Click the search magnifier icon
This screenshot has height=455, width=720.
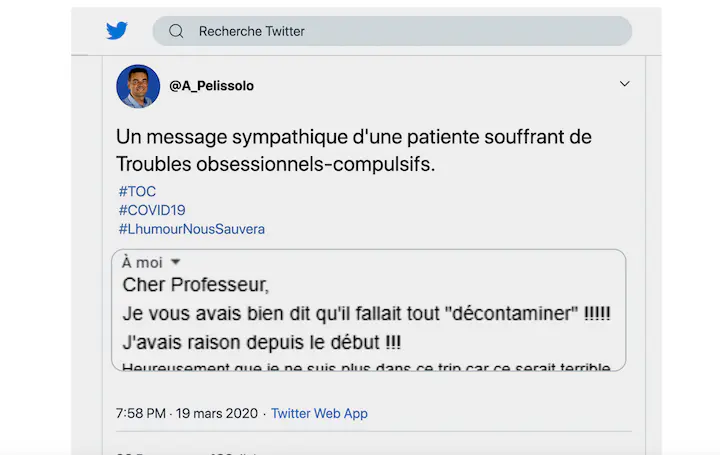pyautogui.click(x=176, y=31)
